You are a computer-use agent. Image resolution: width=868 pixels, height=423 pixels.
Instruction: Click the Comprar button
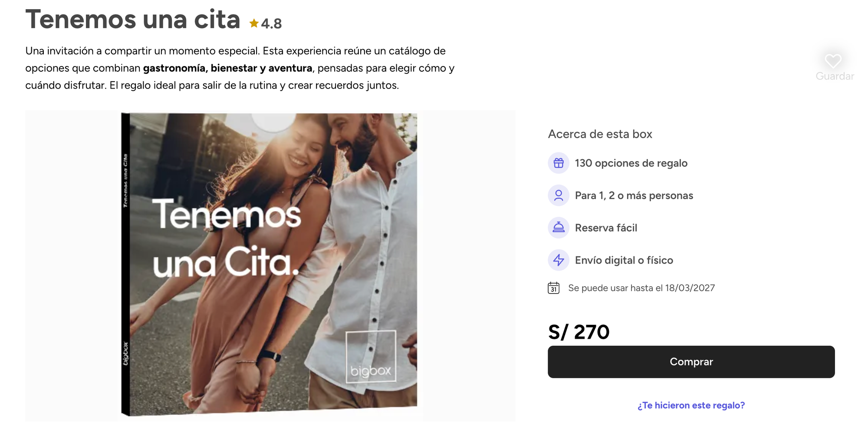pyautogui.click(x=691, y=362)
